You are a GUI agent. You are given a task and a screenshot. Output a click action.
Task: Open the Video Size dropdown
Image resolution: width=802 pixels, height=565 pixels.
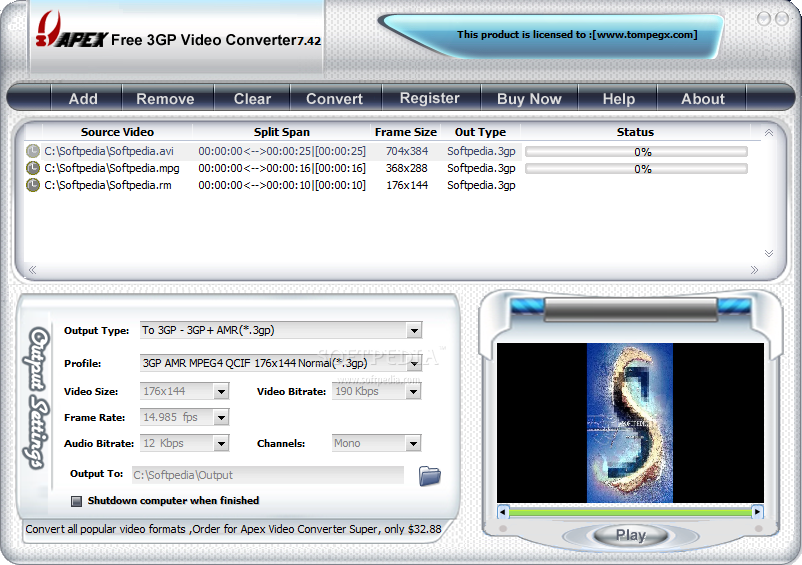coord(221,392)
